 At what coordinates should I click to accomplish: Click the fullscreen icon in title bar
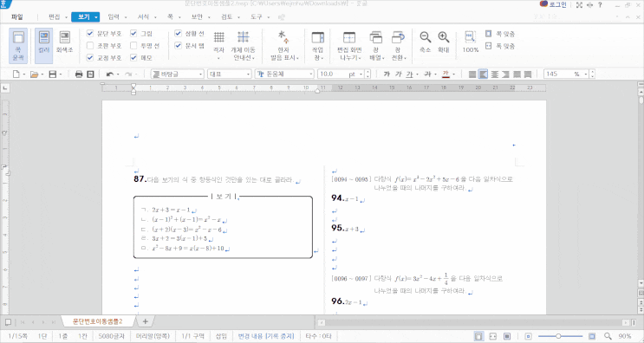pos(579,5)
